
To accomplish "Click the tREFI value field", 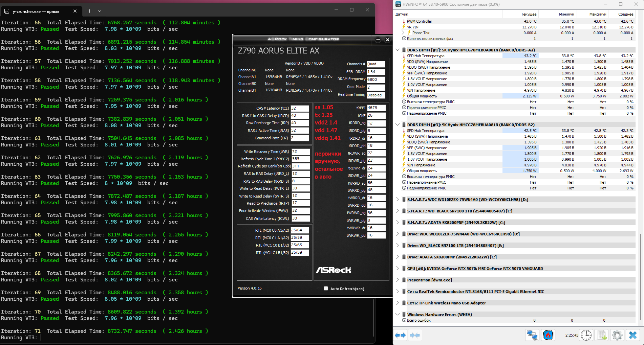I will pos(376,108).
